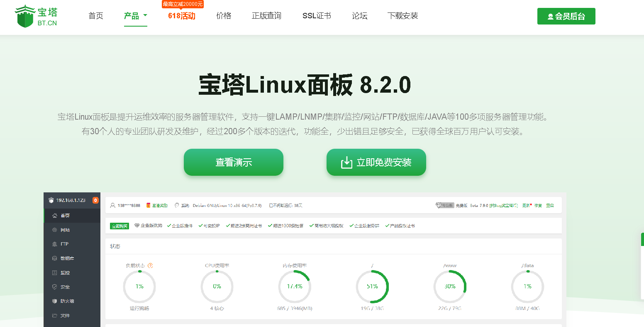Click the orange help icon beside 负载状态
This screenshot has height=327, width=644.
pyautogui.click(x=150, y=266)
